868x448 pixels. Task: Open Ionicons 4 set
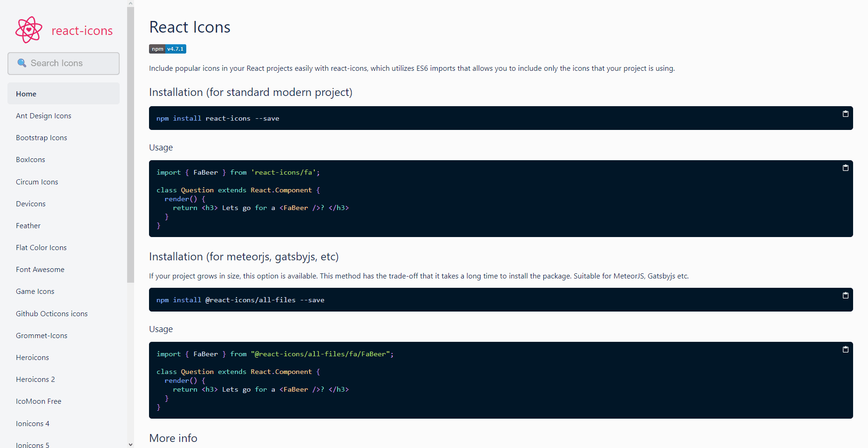click(33, 424)
